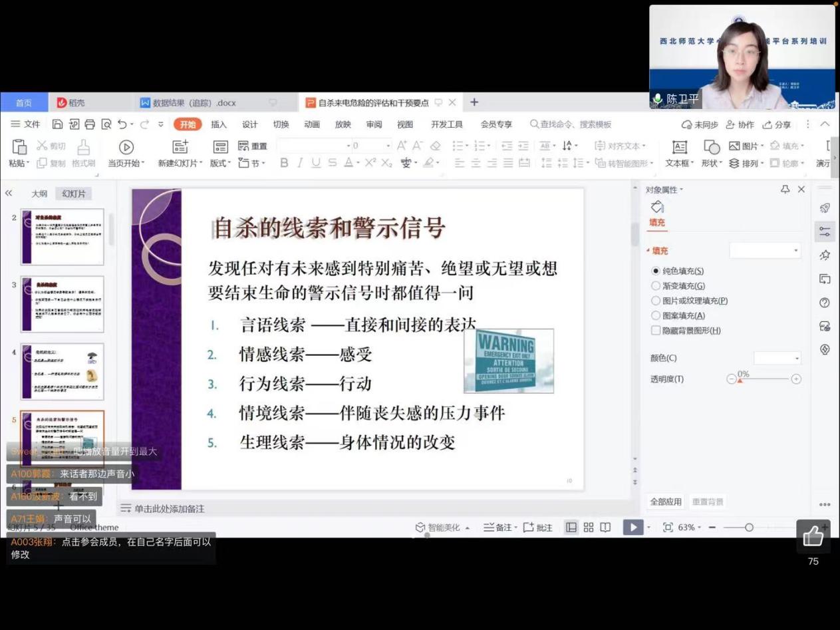Click the 分享 share button
840x630 pixels.
777,124
